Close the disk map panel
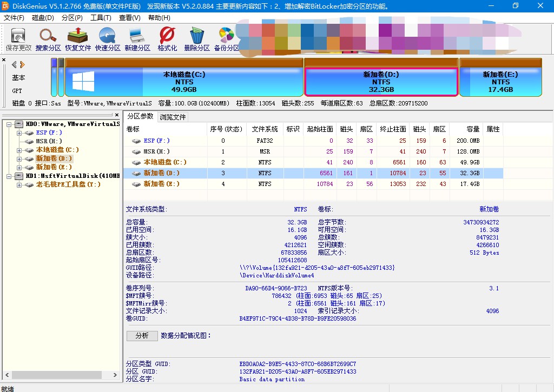The image size is (554, 392). (x=4, y=59)
